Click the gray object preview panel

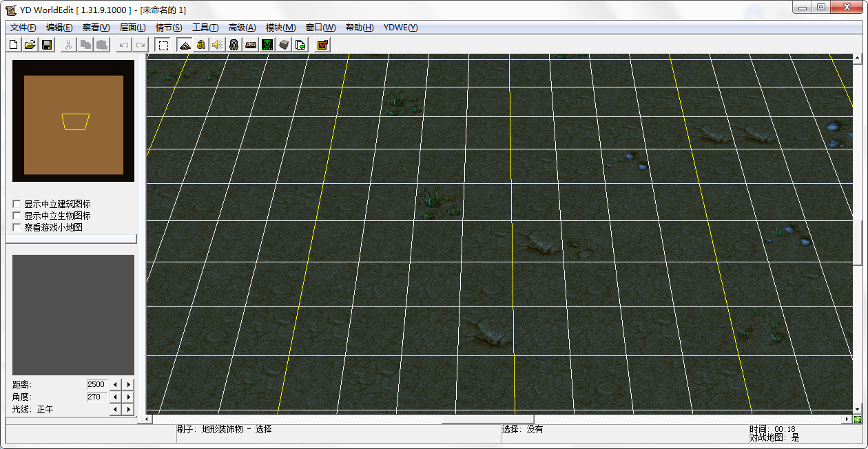coord(74,315)
